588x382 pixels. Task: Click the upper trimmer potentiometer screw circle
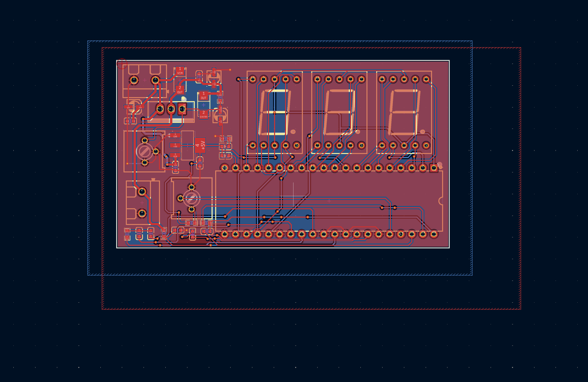tap(144, 151)
